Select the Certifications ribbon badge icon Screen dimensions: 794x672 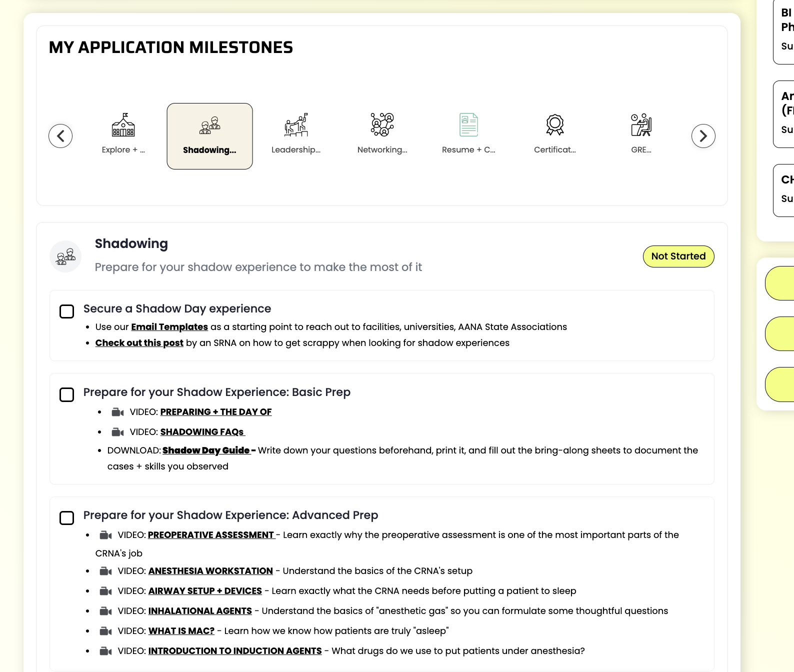(555, 125)
